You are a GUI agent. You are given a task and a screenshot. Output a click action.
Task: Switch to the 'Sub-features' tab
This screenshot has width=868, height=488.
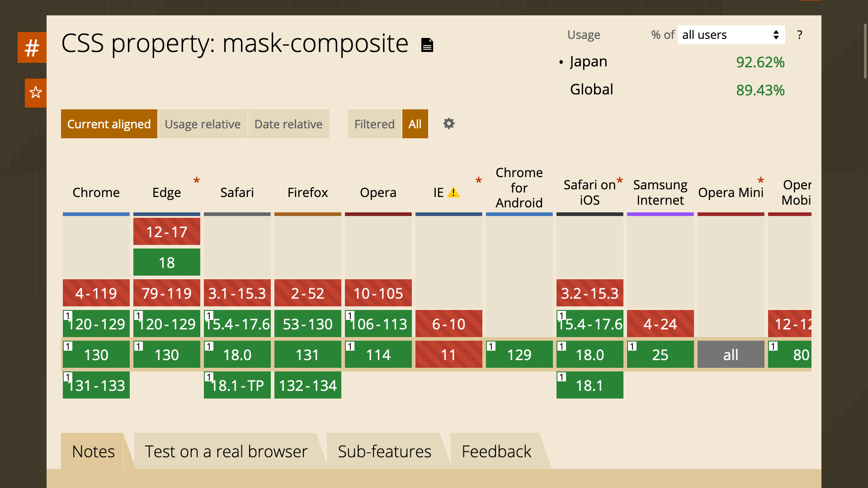coord(385,452)
